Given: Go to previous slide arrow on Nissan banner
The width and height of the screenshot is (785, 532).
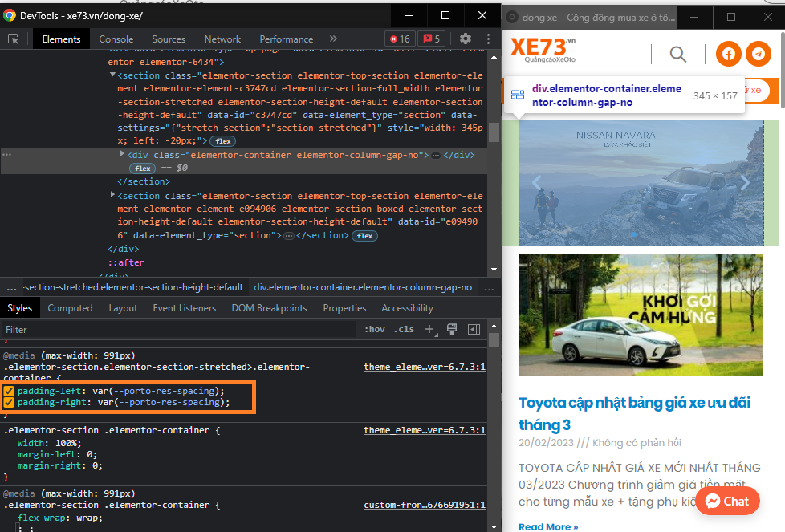Looking at the screenshot, I should point(537,183).
